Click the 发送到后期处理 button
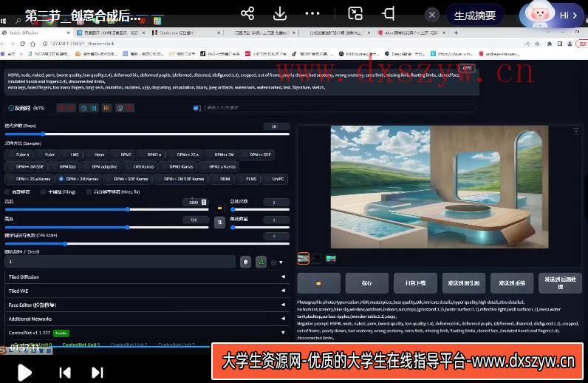This screenshot has width=588, height=383. pyautogui.click(x=560, y=283)
